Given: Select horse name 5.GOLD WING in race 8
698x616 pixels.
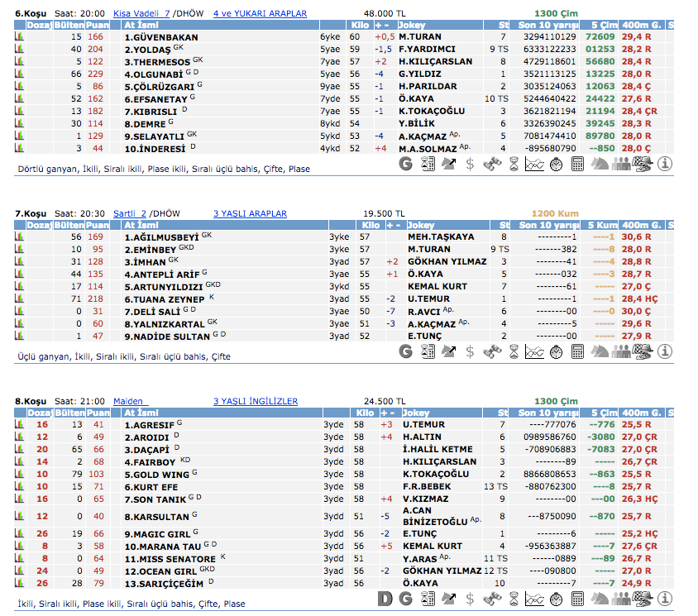Looking at the screenshot, I should 156,475.
